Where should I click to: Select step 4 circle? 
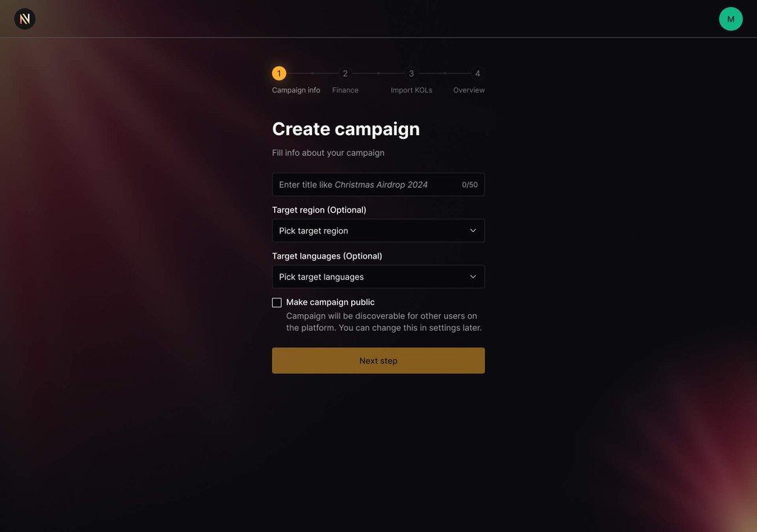(478, 73)
